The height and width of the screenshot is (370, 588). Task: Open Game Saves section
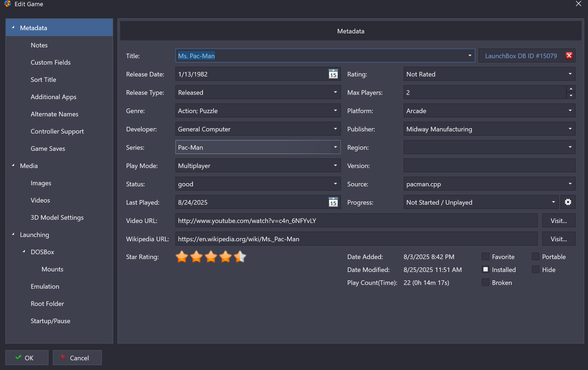(48, 148)
